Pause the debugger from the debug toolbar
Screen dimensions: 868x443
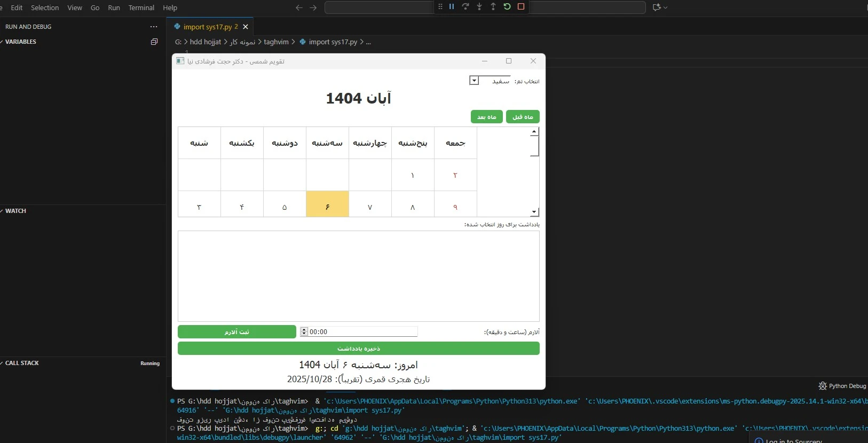(x=452, y=7)
